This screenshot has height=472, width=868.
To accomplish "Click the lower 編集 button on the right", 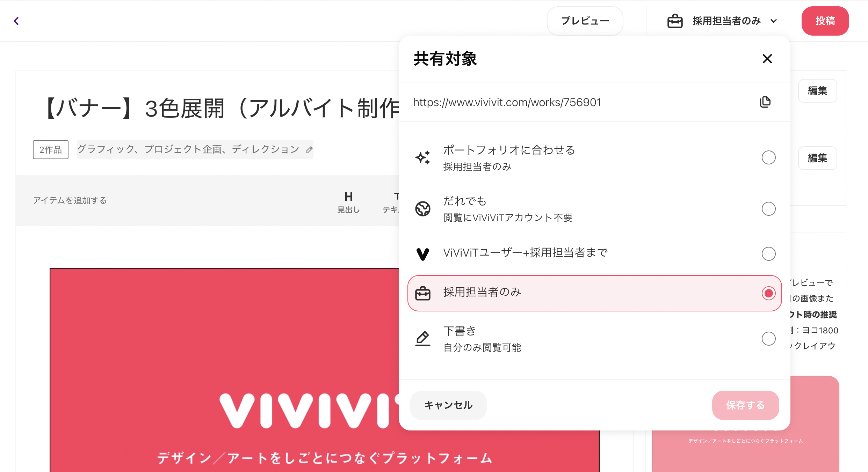I will point(817,158).
